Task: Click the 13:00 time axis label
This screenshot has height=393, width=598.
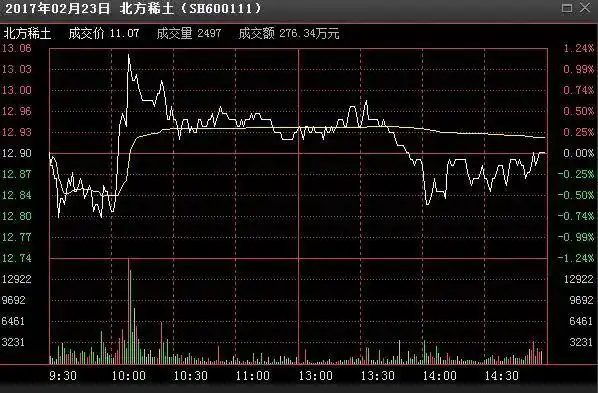Action: [315, 376]
